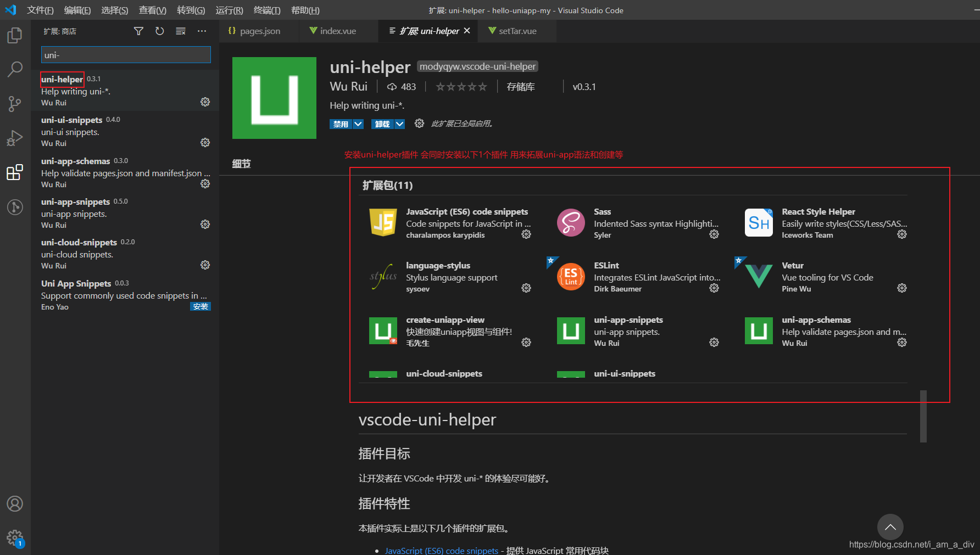Open gear for uni-app-snippets pack item

(714, 343)
